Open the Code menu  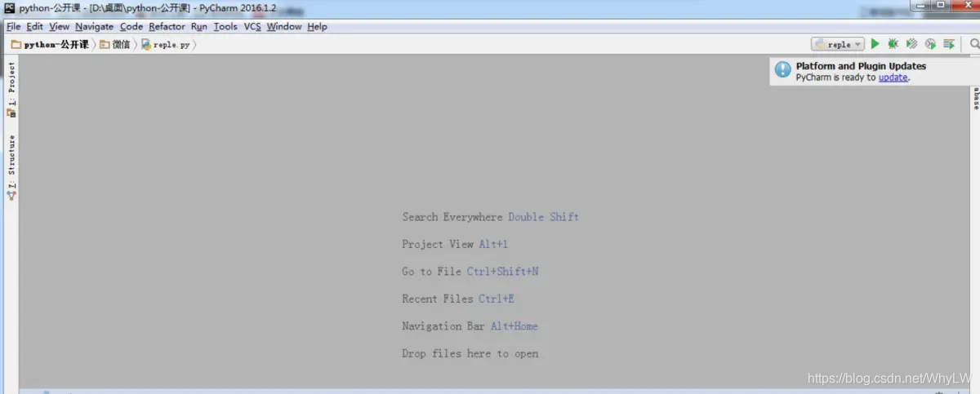[x=131, y=26]
